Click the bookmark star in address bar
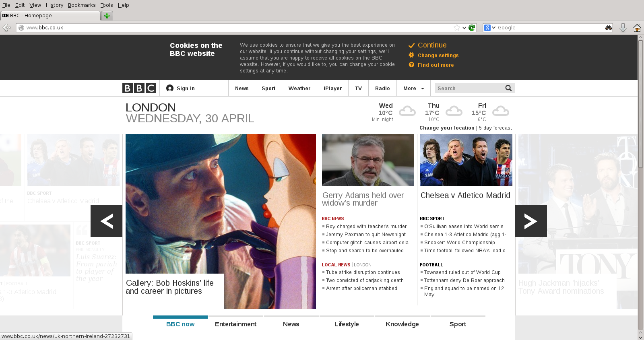Image resolution: width=644 pixels, height=340 pixels. [x=456, y=28]
